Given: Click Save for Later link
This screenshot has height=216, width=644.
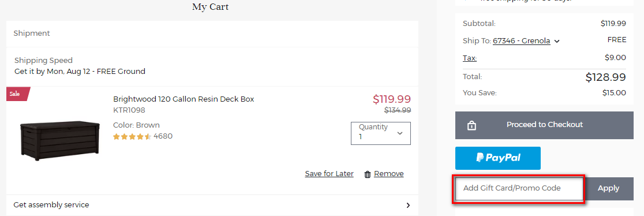Looking at the screenshot, I should 329,174.
